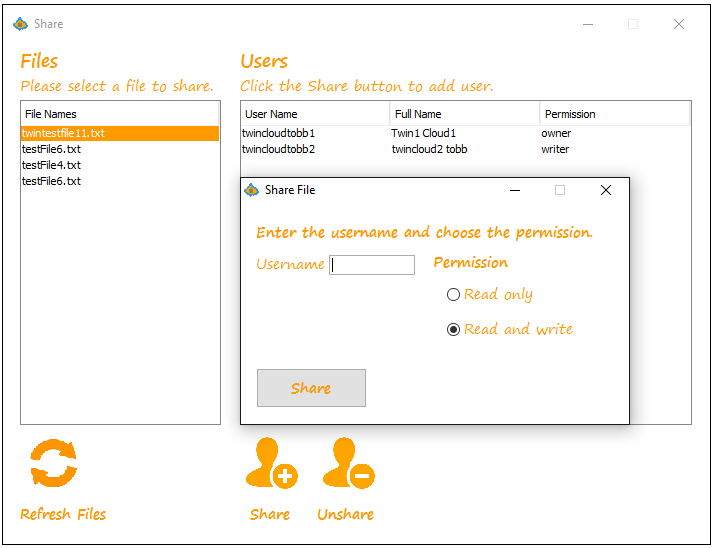The width and height of the screenshot is (715, 548).
Task: Select twintestfile11.txt in the file list
Action: [x=64, y=133]
